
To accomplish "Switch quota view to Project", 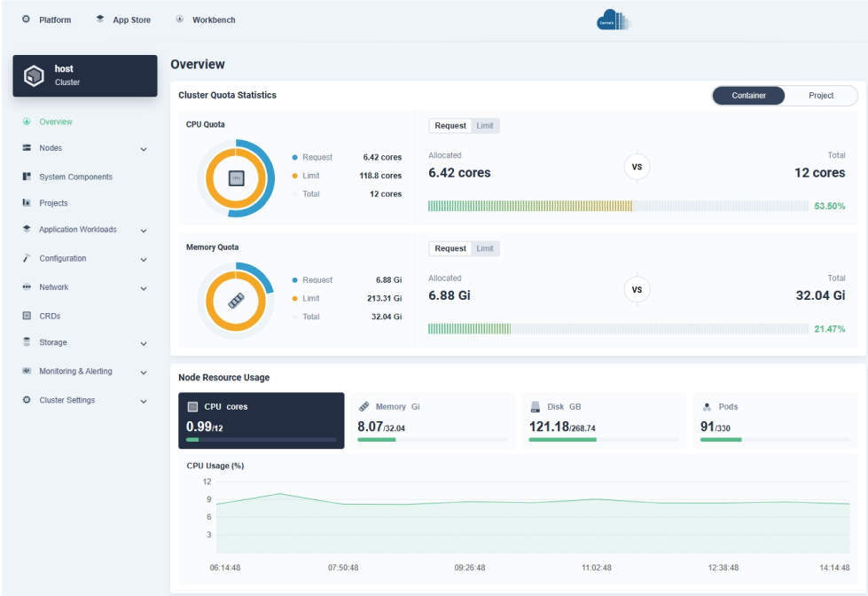I will tap(821, 96).
